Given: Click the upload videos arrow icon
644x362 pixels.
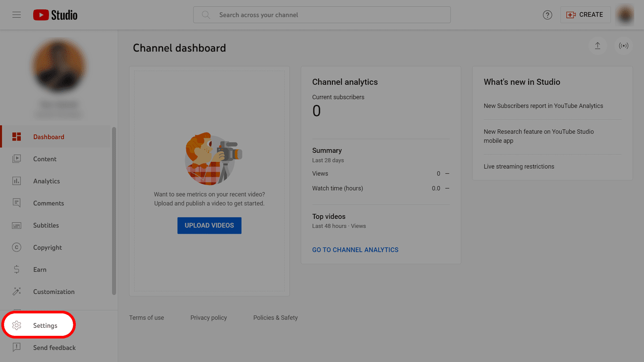Looking at the screenshot, I should point(597,46).
